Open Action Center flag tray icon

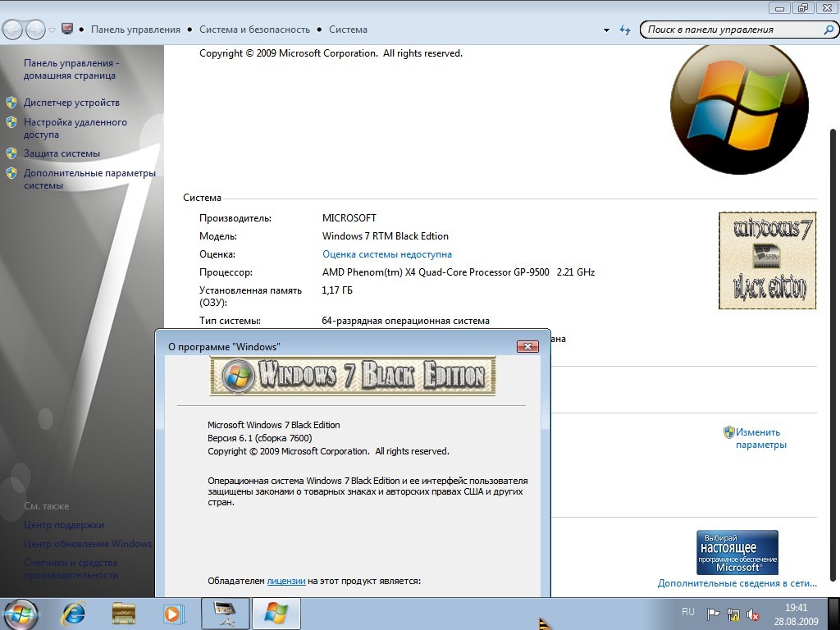click(x=713, y=614)
